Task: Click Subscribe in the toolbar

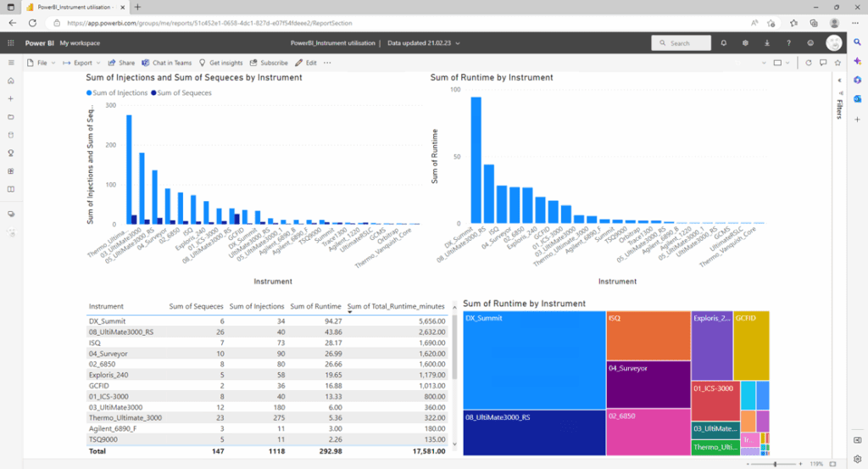Action: 269,63
